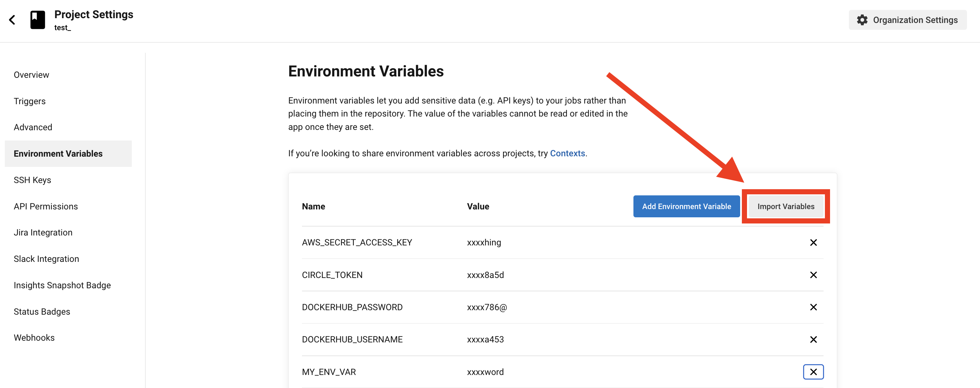
Task: Open the Advanced settings section
Action: coord(33,127)
